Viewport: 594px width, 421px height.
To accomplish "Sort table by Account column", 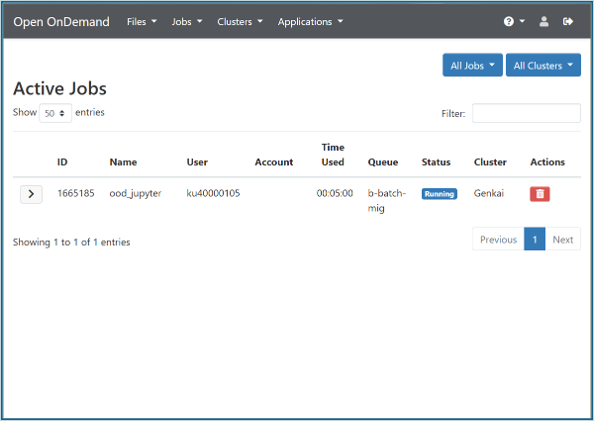I will click(x=274, y=162).
